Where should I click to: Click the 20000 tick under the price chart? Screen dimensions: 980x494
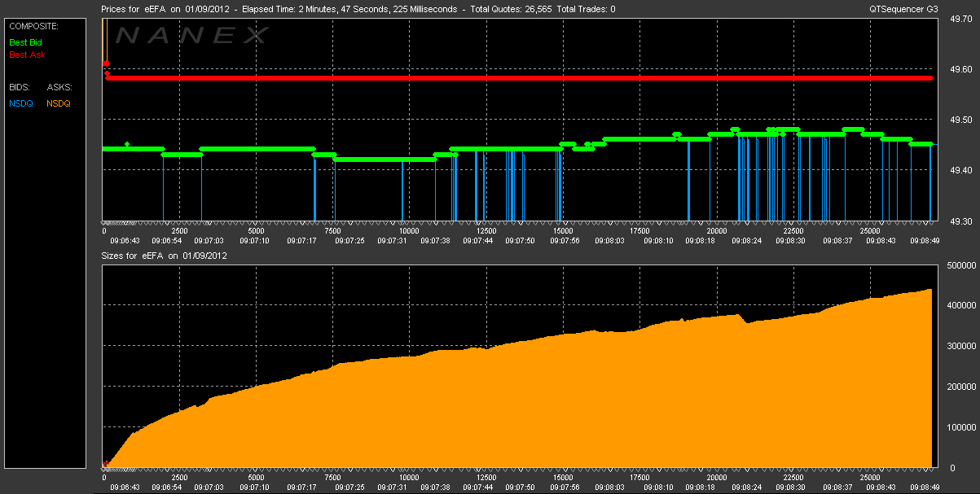point(716,231)
